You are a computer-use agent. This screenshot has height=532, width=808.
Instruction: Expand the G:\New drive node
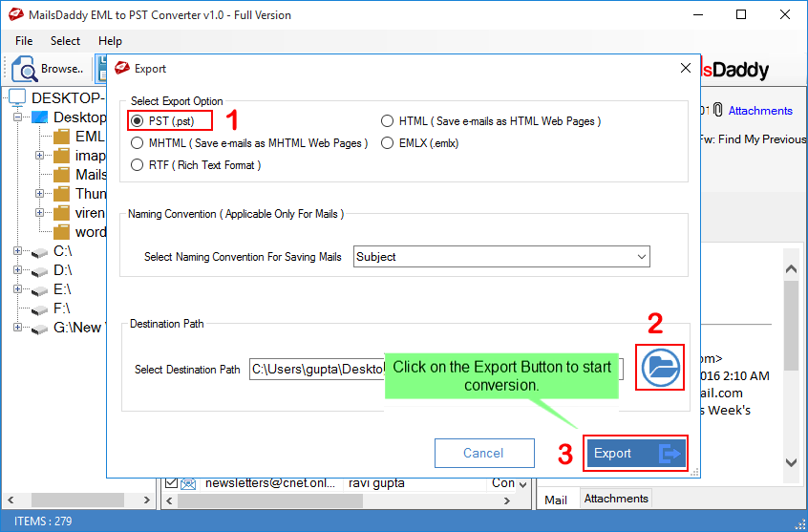pyautogui.click(x=17, y=327)
